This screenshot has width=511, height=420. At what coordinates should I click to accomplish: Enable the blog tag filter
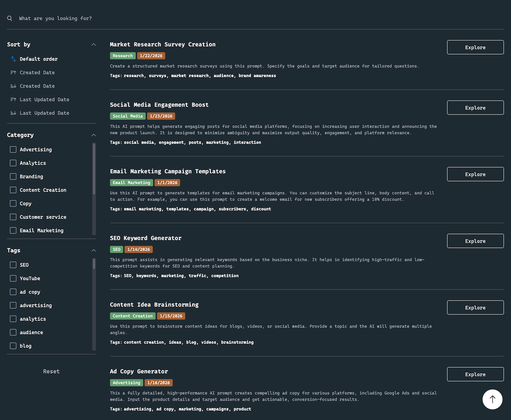tap(13, 346)
